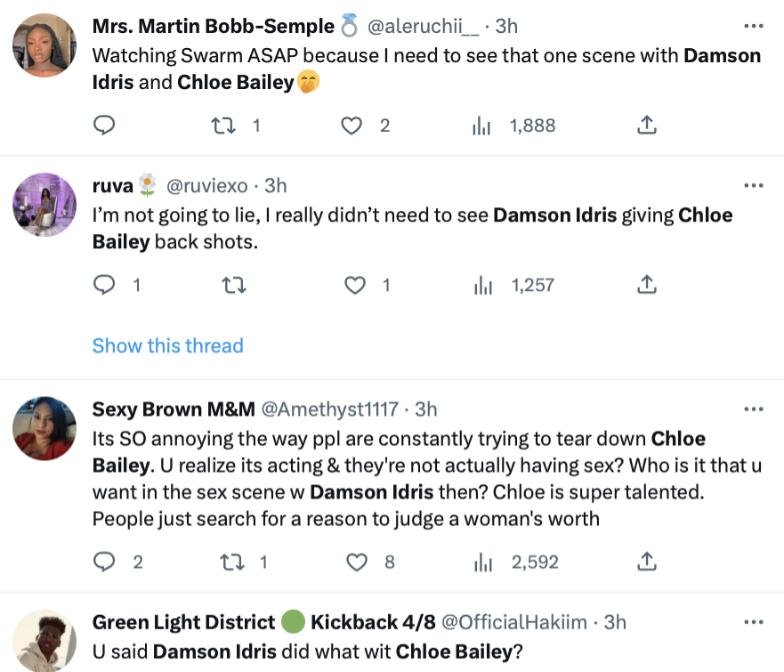Open ruva's purple profile avatar
The image size is (784, 672).
[x=44, y=205]
